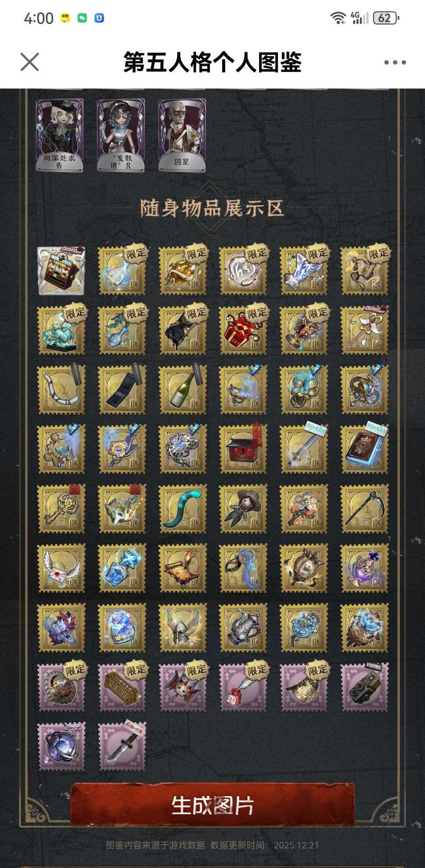Viewport: 425px width, 868px height.
Task: Select the doll with hat accessory
Action: tap(243, 509)
